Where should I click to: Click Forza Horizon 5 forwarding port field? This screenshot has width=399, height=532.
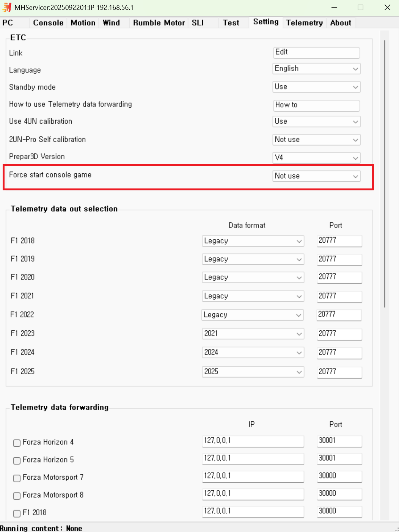tap(339, 458)
